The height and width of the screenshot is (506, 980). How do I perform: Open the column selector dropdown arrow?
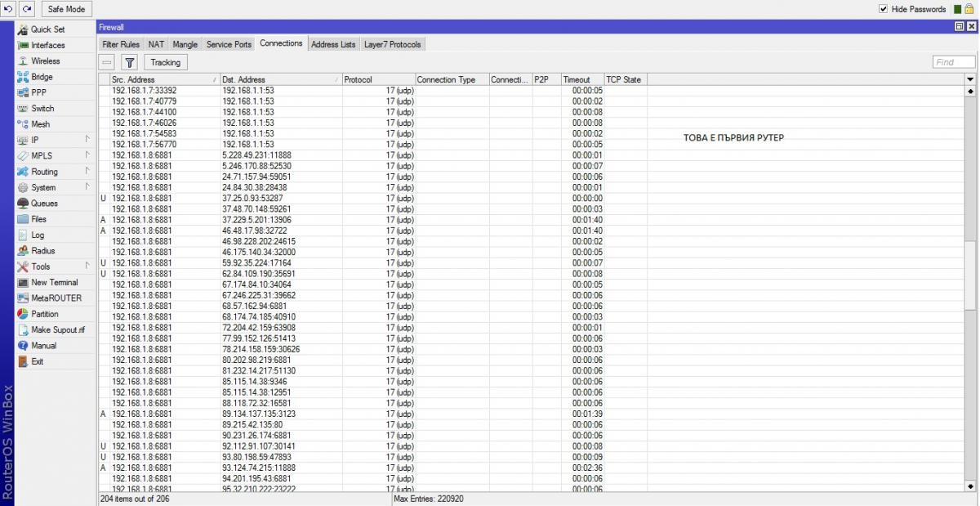970,79
